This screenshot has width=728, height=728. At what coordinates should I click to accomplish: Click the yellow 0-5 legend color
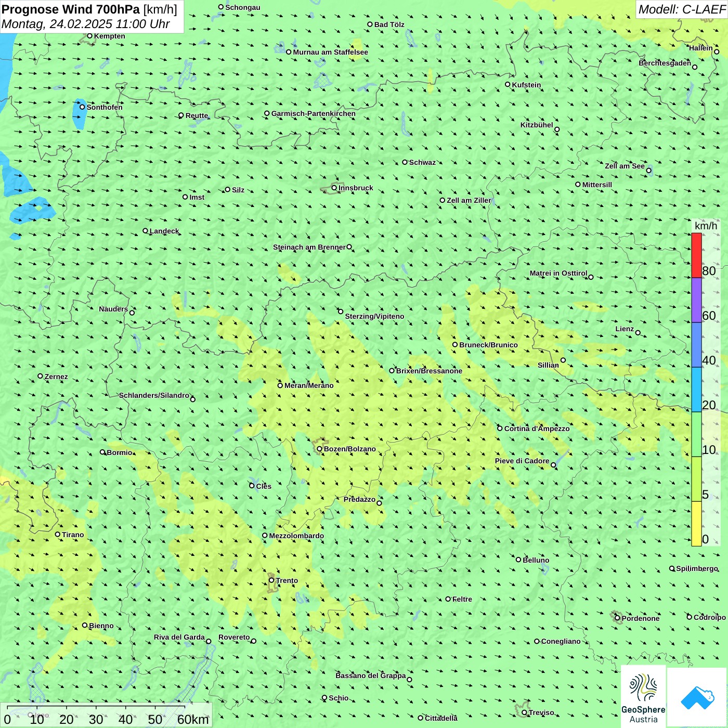click(696, 524)
